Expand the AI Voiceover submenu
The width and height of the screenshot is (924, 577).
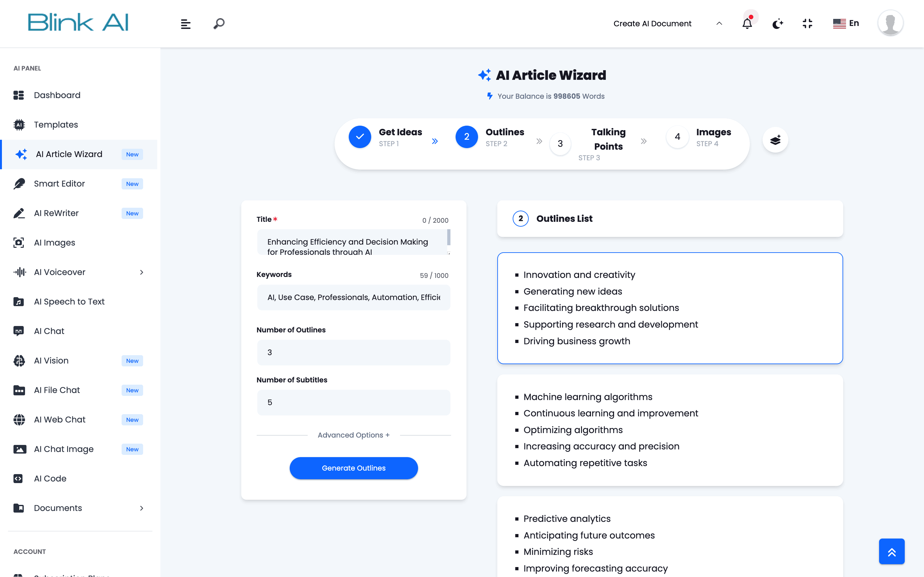click(141, 272)
